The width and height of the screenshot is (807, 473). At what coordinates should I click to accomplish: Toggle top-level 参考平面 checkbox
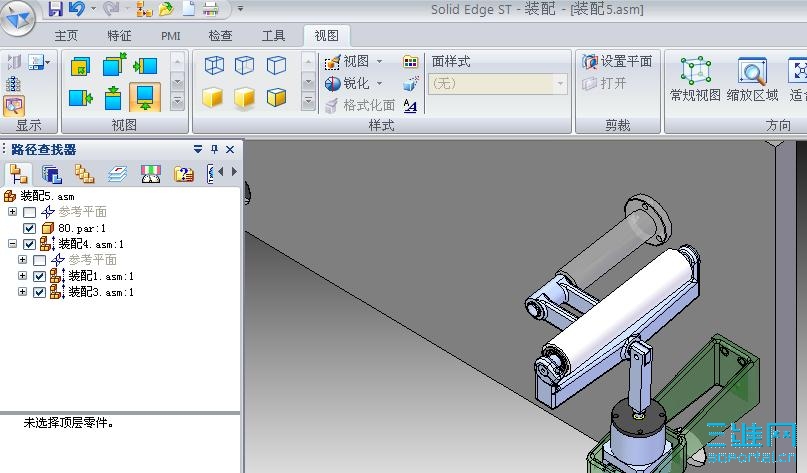coord(30,212)
